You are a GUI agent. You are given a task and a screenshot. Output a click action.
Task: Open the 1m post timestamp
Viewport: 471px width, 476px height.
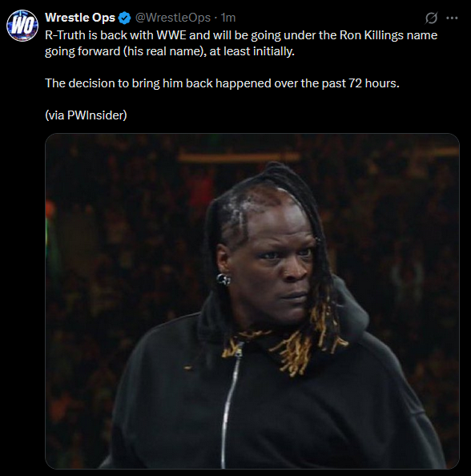point(228,18)
